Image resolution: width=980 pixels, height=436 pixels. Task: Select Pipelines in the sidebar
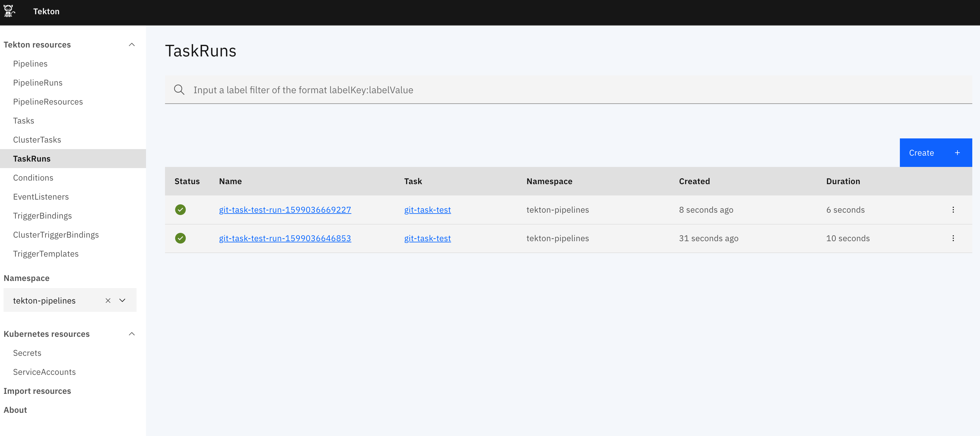(30, 64)
